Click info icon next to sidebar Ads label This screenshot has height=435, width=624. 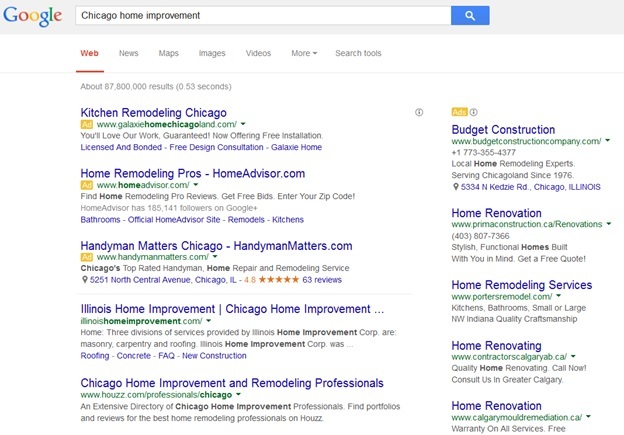pos(474,112)
